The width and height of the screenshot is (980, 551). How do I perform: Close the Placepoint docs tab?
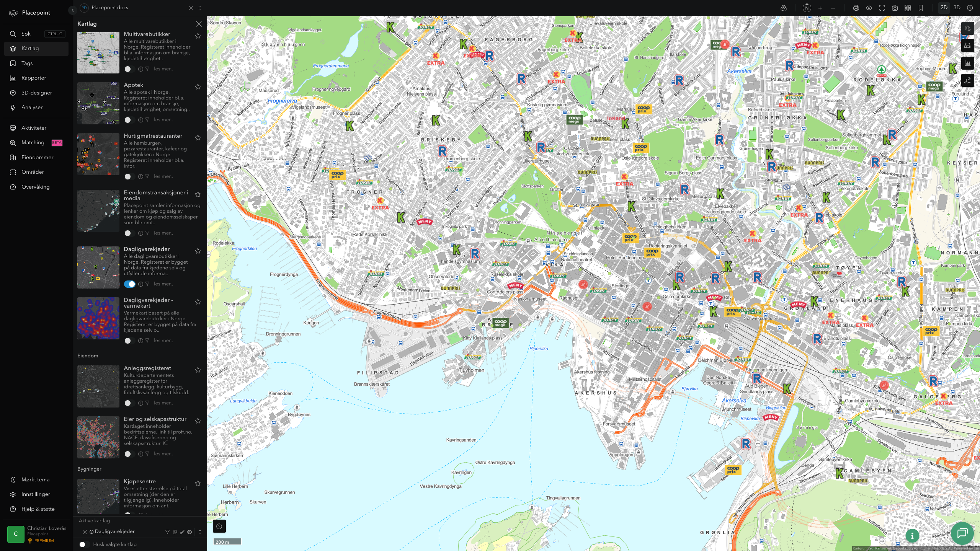(191, 8)
